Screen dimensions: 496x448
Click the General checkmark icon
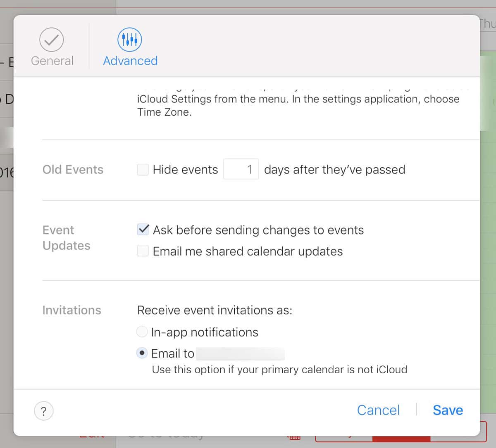coord(52,40)
